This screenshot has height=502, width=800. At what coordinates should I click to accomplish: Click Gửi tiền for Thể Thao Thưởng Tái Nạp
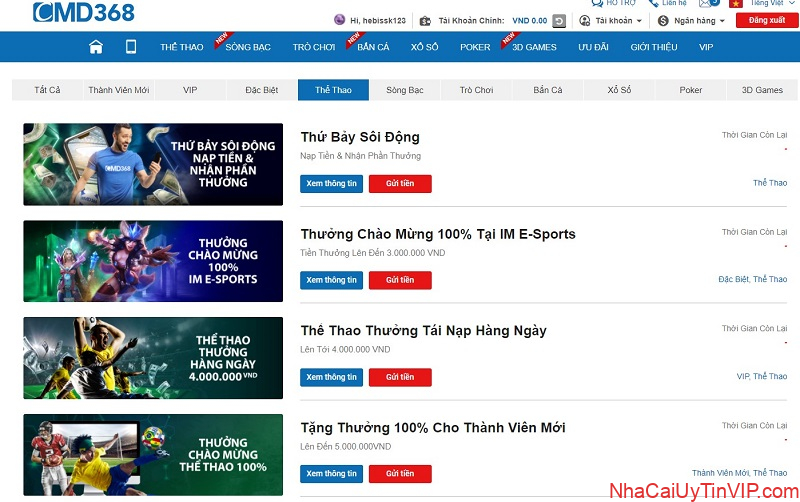tap(400, 377)
